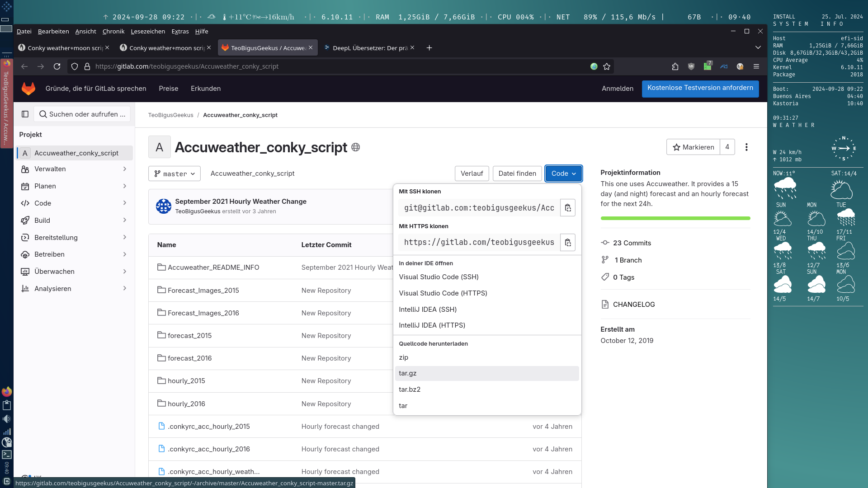Open the clipboard icon in the side panel
Image resolution: width=868 pixels, height=488 pixels.
(x=7, y=405)
